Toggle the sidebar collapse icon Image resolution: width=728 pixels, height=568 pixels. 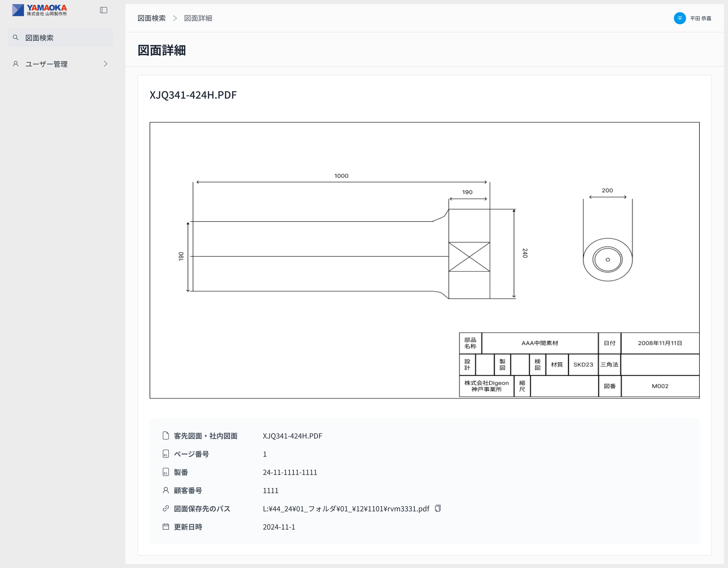pos(104,10)
